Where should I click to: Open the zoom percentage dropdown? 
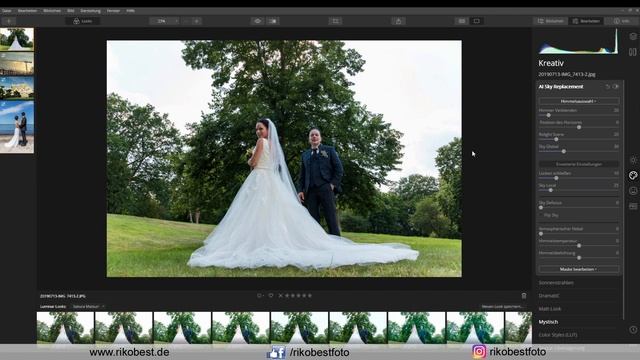[x=164, y=21]
